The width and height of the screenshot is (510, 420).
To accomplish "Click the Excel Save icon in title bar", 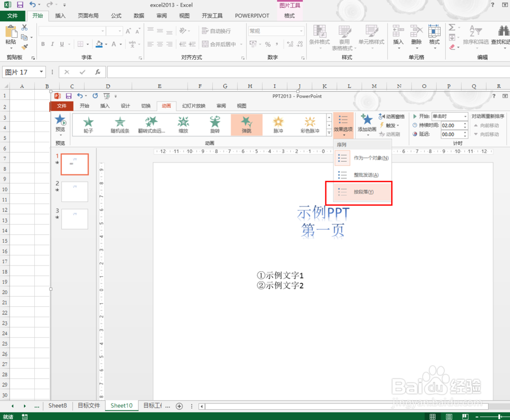I will 20,5.
